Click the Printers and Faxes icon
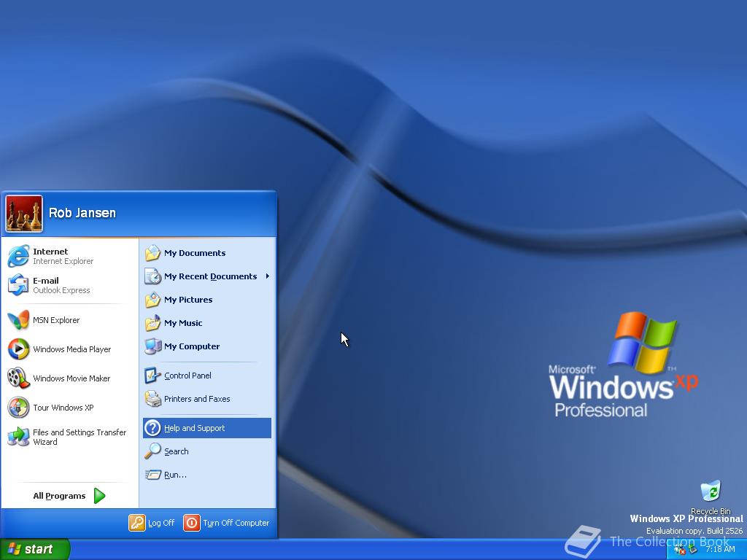 (152, 399)
